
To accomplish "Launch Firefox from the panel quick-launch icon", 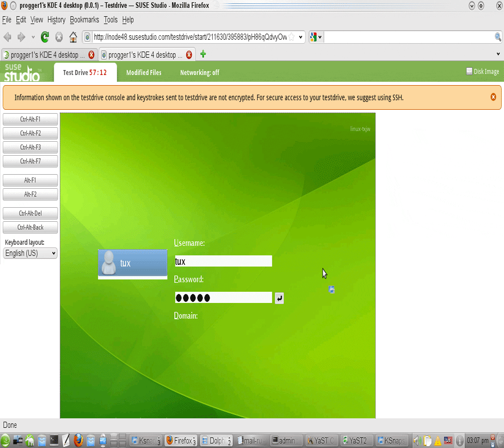I will [78, 440].
